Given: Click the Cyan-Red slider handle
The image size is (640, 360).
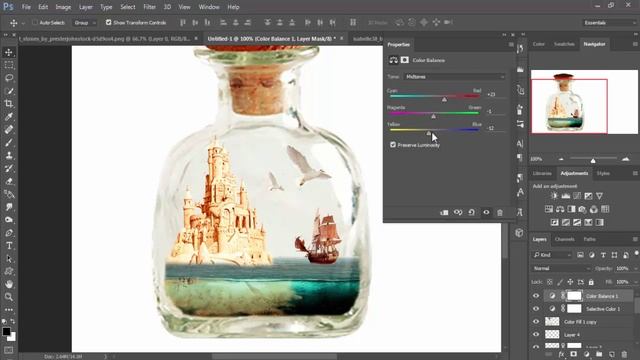Looking at the screenshot, I should point(444,99).
